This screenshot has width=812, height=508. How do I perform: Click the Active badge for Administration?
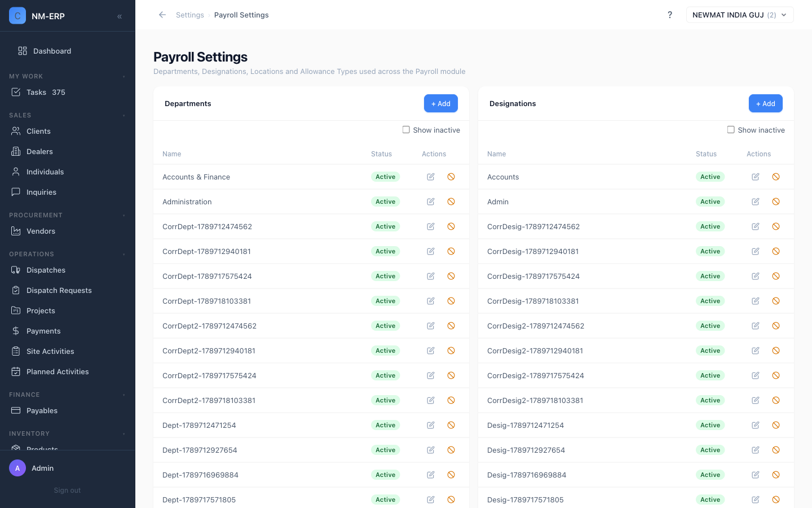pyautogui.click(x=386, y=202)
